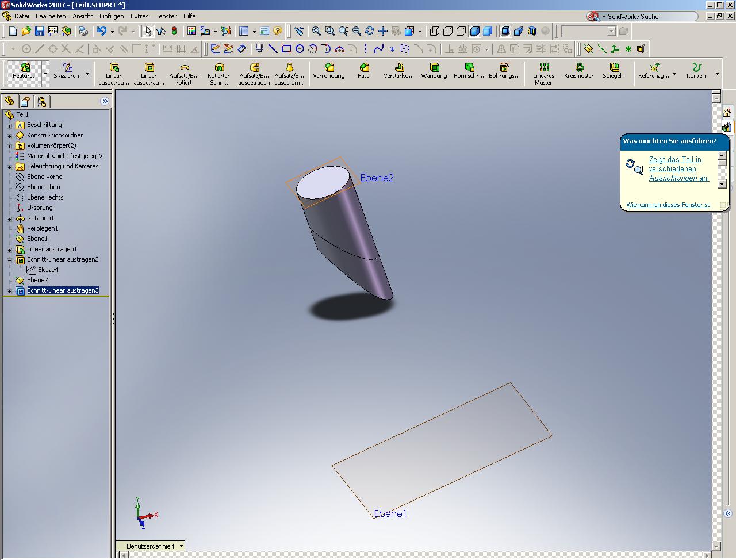Expand the Beschriftung tree node
The width and height of the screenshot is (736, 560).
tap(9, 125)
